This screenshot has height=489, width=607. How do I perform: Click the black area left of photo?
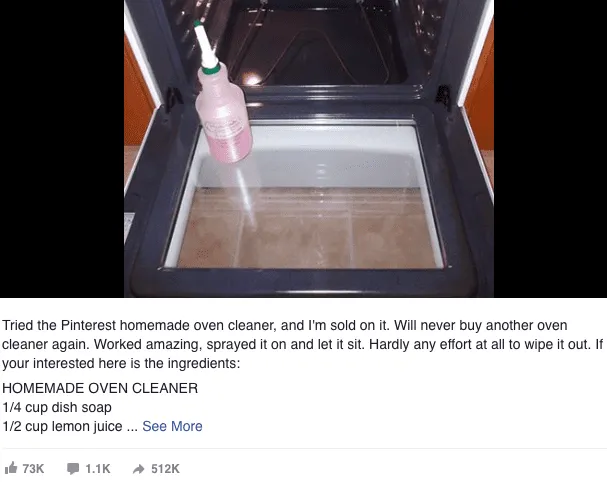coord(62,149)
